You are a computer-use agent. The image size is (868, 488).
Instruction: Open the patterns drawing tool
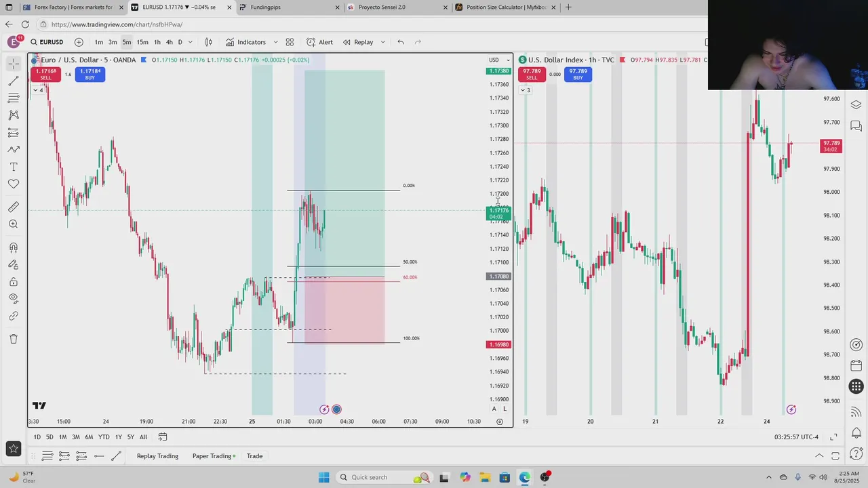14,115
